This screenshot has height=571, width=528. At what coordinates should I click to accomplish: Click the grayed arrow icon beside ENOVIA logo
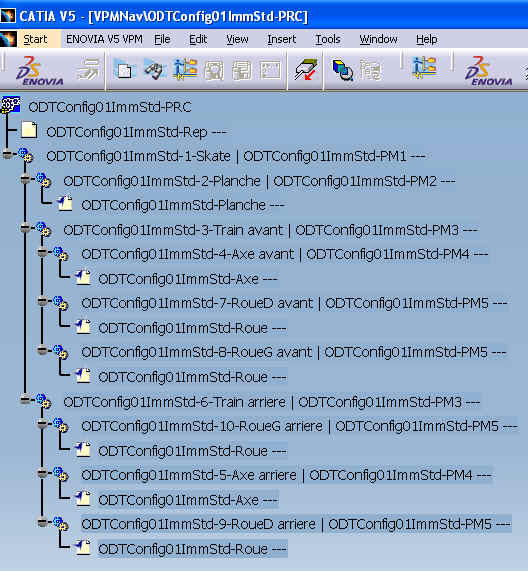[88, 70]
